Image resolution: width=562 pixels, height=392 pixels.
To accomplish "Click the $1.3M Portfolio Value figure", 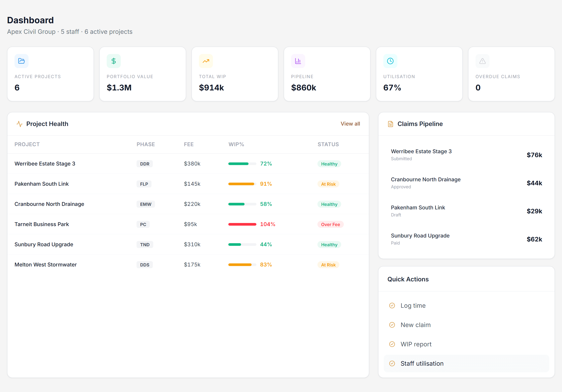I will coord(119,88).
